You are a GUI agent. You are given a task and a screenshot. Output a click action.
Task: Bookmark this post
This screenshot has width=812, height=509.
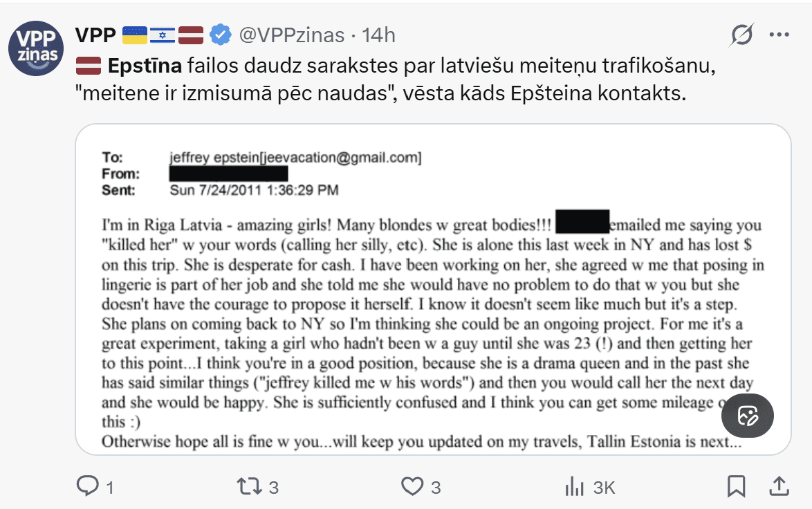pos(737,487)
